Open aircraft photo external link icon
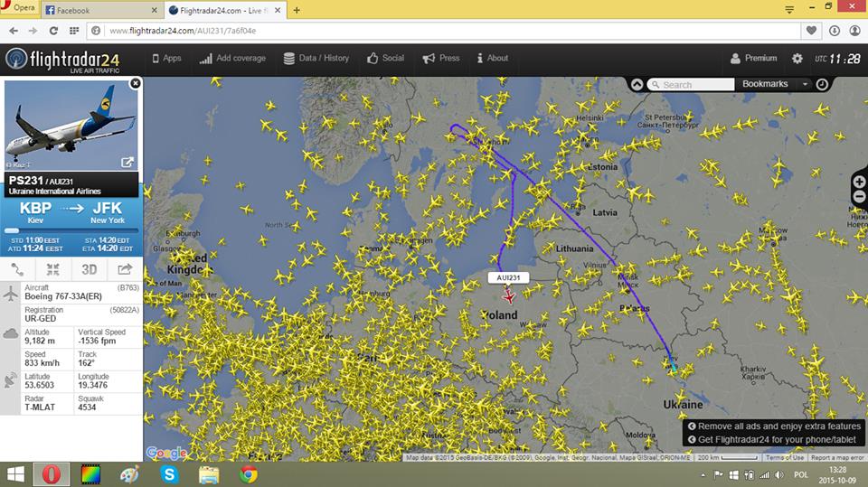This screenshot has width=868, height=487. click(127, 162)
